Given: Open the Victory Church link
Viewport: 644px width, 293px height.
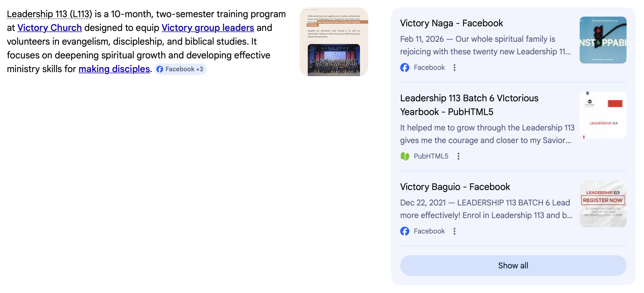Looking at the screenshot, I should click(x=50, y=28).
